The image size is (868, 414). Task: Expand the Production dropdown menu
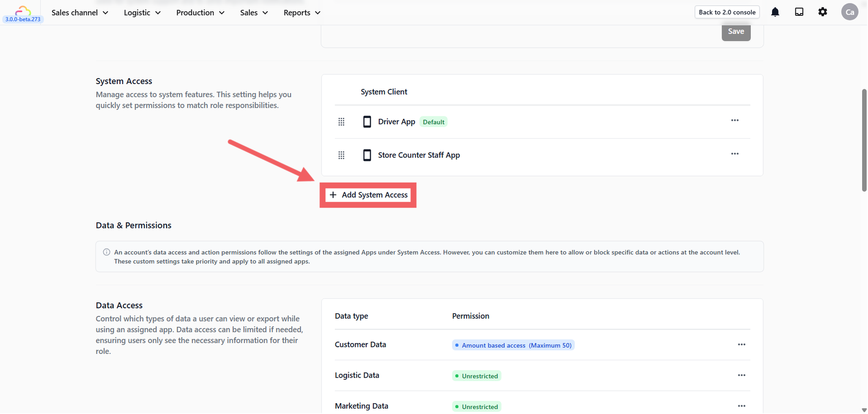point(200,12)
